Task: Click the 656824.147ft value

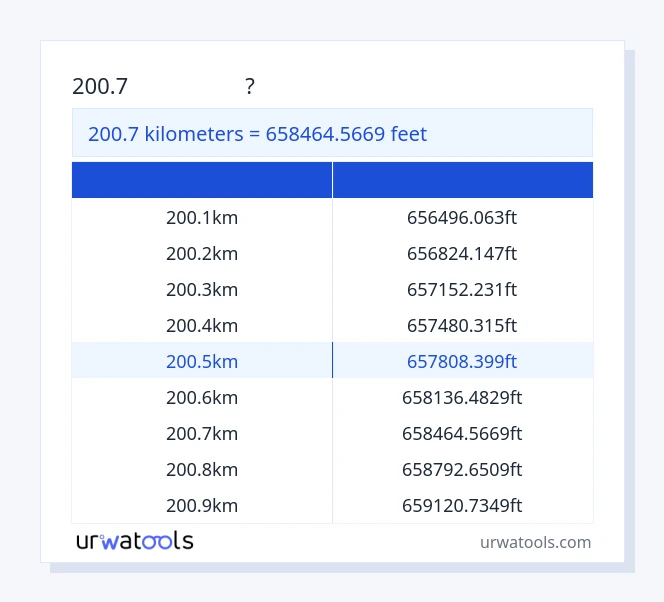Action: [462, 253]
